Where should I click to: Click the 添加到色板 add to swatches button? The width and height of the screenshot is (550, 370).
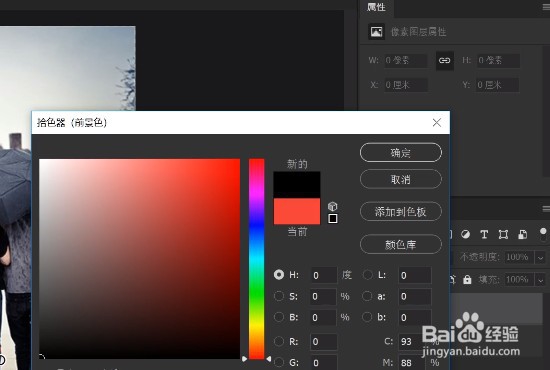(x=401, y=211)
